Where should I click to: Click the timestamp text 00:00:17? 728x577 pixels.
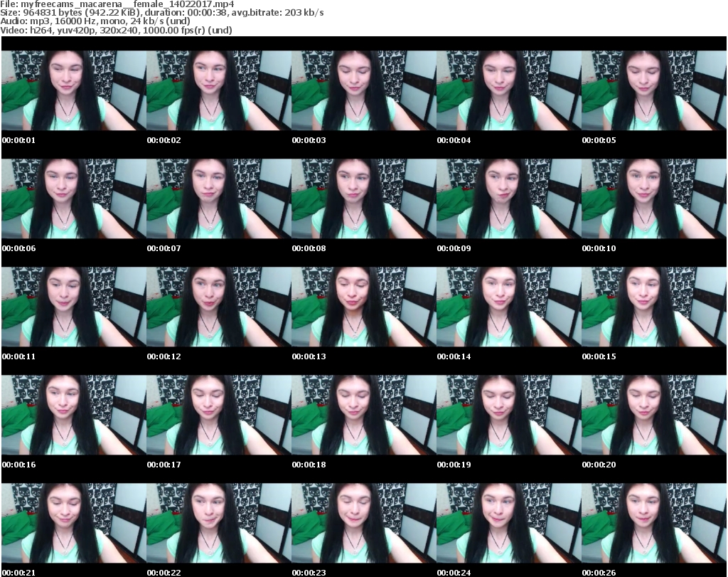click(164, 465)
